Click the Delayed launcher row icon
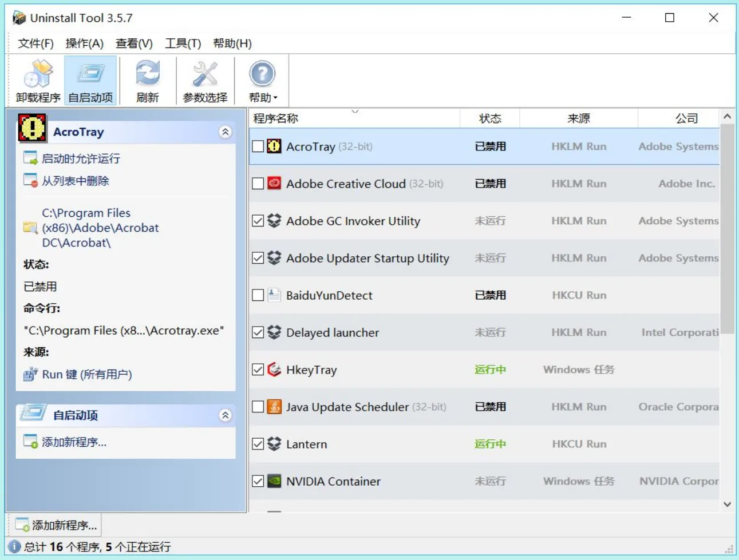The image size is (739, 560). coord(274,332)
